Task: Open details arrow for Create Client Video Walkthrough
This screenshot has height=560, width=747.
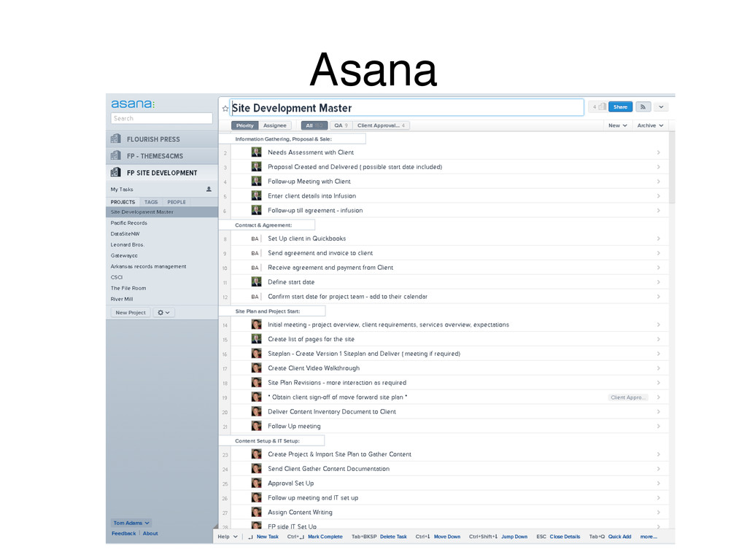Action: [x=659, y=368]
